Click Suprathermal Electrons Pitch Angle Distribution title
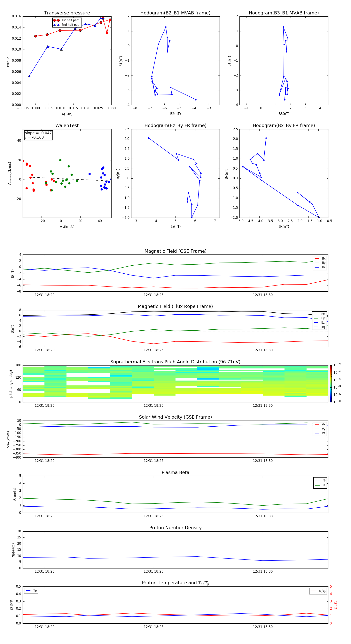This screenshot has height=644, width=351. click(175, 362)
